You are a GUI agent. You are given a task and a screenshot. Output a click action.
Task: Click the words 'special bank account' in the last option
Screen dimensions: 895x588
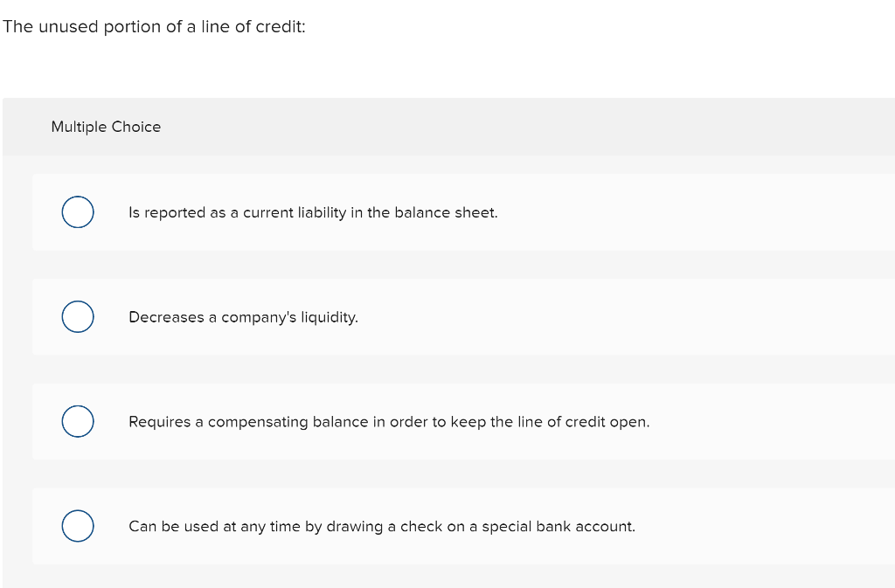(x=559, y=527)
